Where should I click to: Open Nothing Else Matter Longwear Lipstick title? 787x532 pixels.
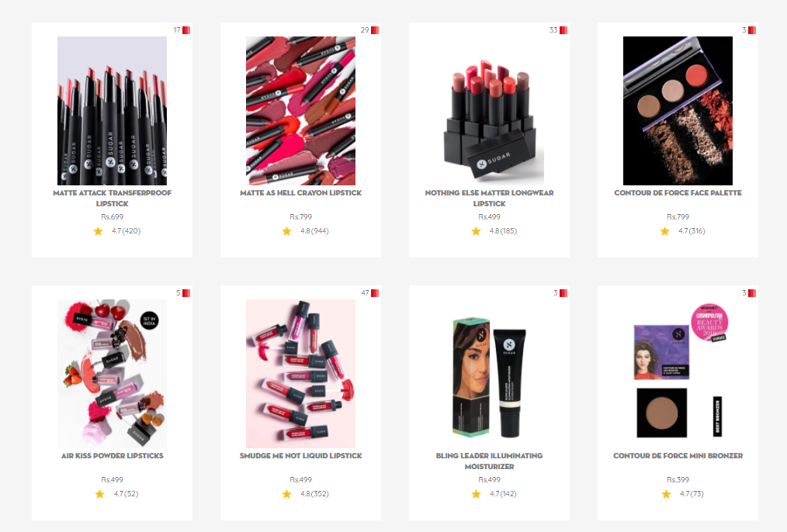click(x=490, y=198)
